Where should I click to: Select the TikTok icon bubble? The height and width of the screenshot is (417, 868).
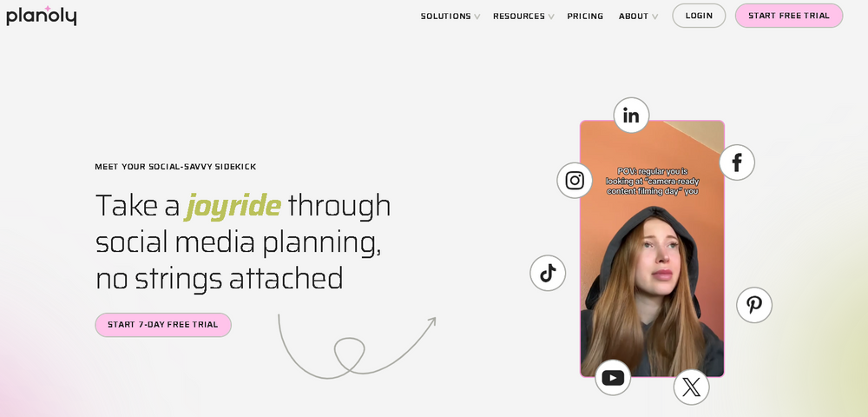click(x=548, y=273)
